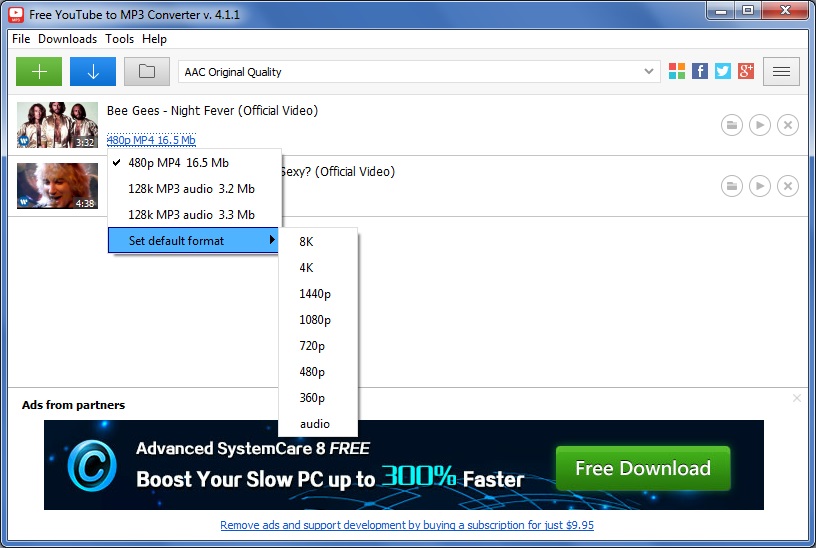The width and height of the screenshot is (816, 548).
Task: Play the Bee Gees Night Fever track
Action: pyautogui.click(x=760, y=125)
